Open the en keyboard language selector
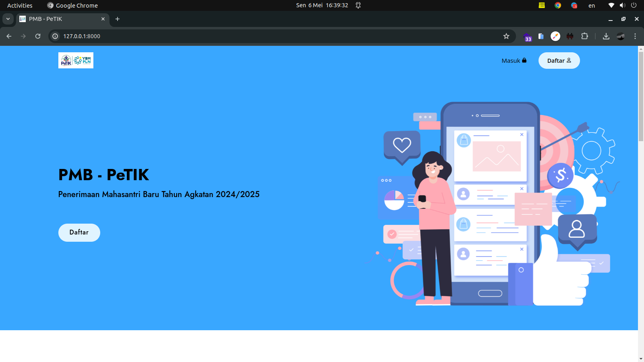Image resolution: width=644 pixels, height=362 pixels. 591,5
